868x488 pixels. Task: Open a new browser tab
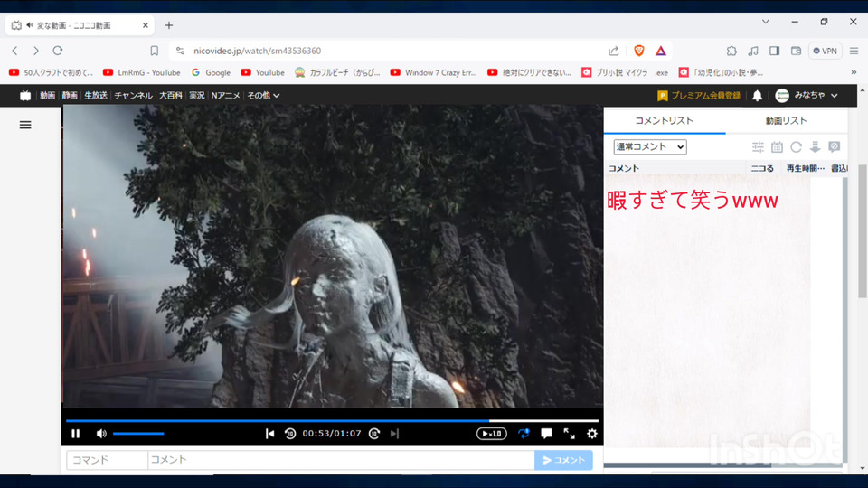[x=169, y=25]
